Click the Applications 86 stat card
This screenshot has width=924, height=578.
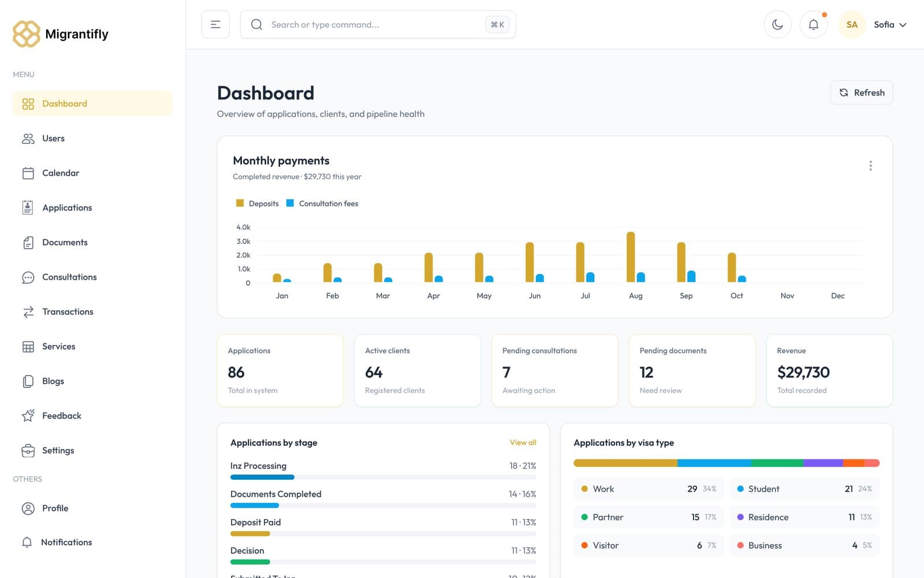coord(280,370)
